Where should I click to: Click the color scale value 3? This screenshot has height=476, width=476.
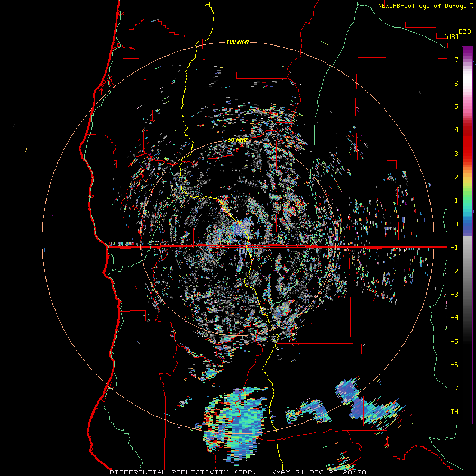[x=456, y=153]
